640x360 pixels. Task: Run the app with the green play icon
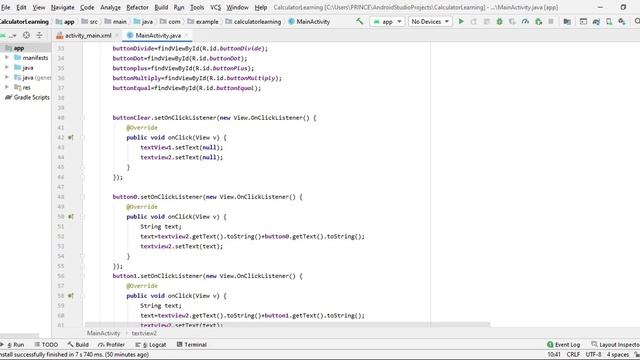[461, 21]
